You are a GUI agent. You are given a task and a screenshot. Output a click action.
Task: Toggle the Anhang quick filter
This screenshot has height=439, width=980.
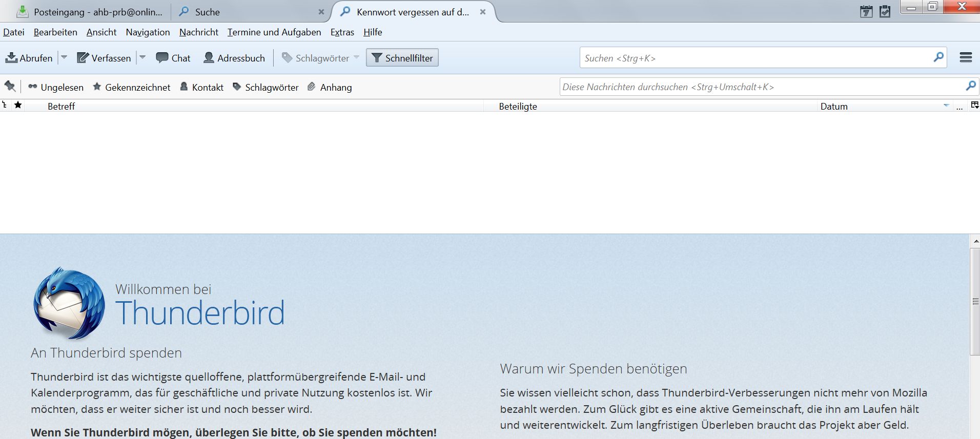click(330, 87)
